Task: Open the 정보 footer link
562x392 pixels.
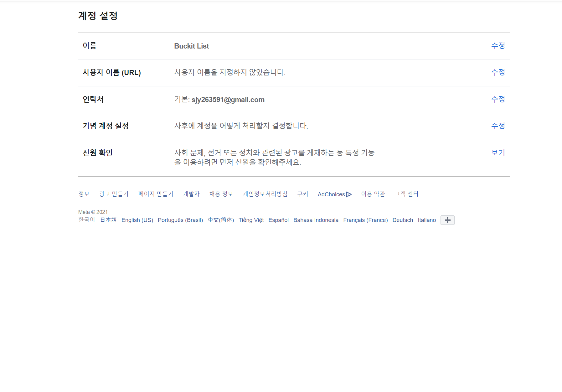Action: [x=84, y=194]
